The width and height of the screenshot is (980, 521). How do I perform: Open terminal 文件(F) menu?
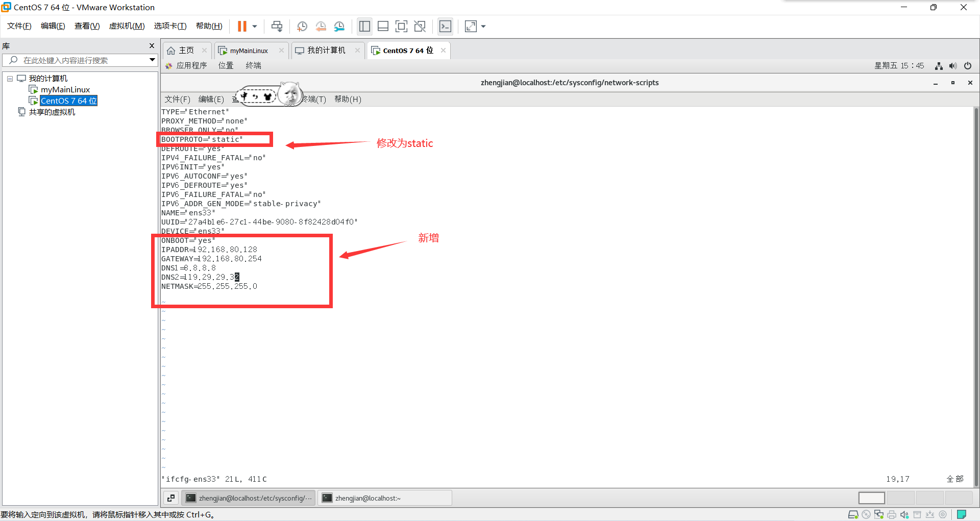177,99
